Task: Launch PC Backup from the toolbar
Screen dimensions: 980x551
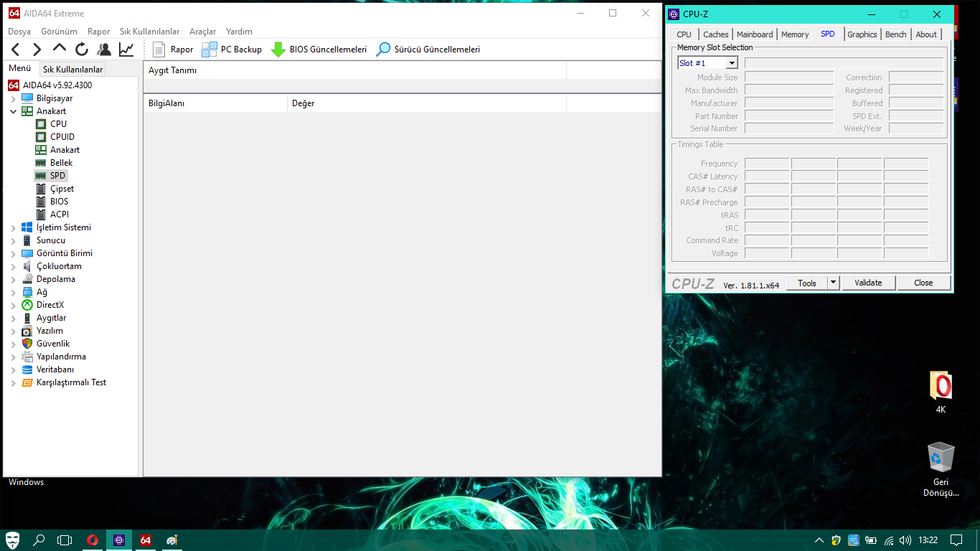Action: click(x=232, y=50)
